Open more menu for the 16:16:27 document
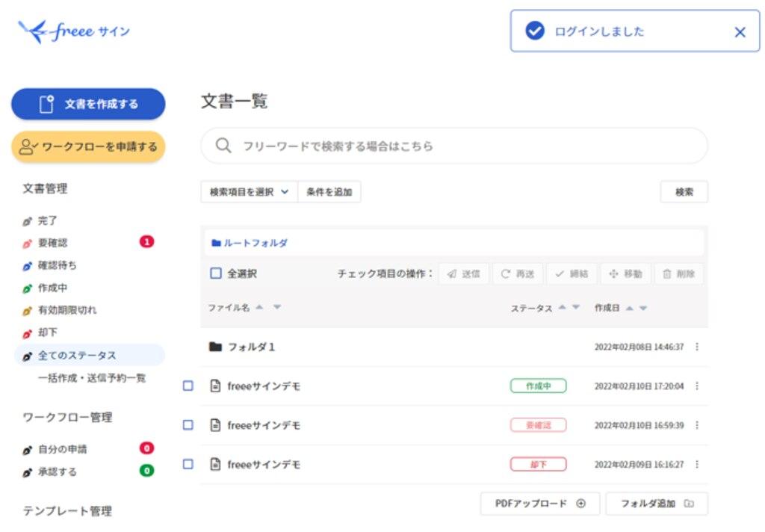 point(697,464)
